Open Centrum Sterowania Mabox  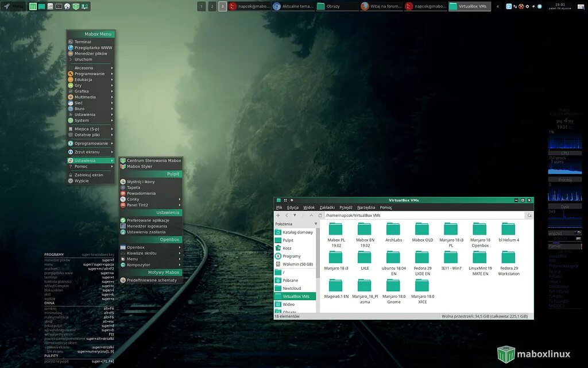click(150, 160)
